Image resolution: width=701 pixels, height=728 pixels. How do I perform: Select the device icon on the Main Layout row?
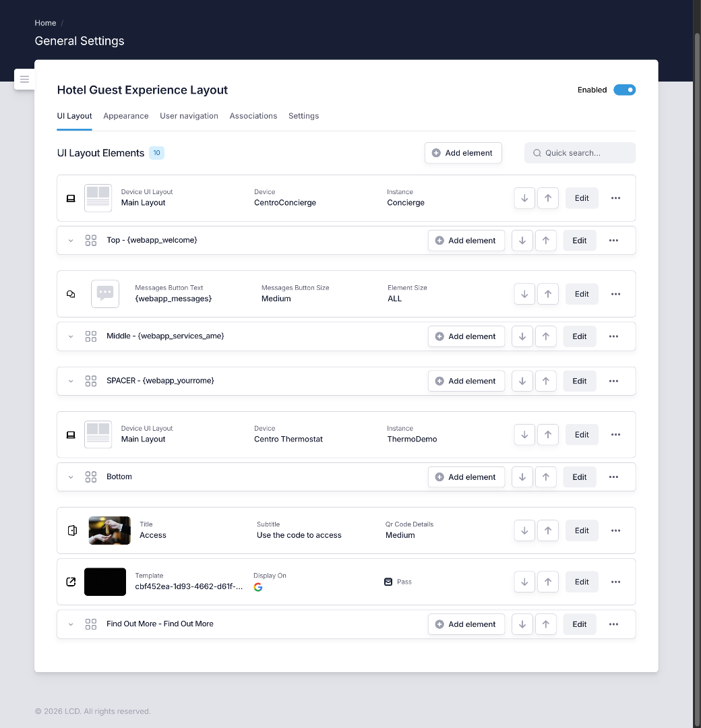(x=71, y=198)
